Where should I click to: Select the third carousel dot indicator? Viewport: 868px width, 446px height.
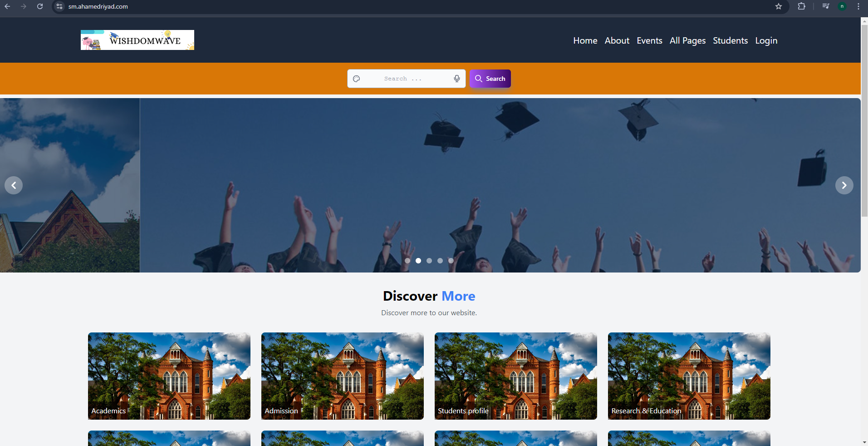pyautogui.click(x=429, y=261)
